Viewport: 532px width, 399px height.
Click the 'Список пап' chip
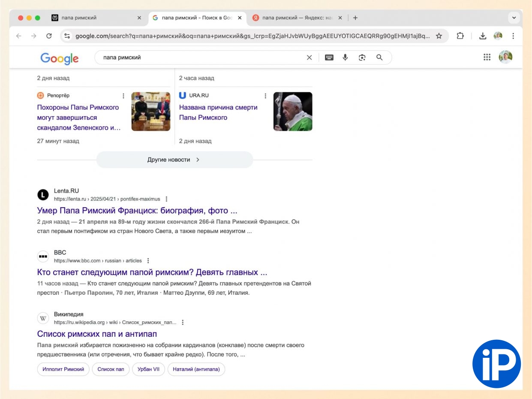(x=111, y=369)
